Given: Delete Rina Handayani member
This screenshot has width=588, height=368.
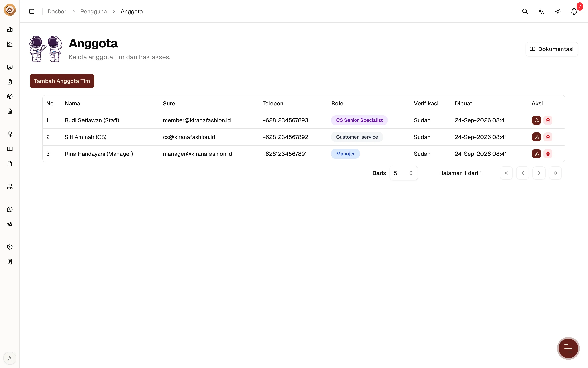Looking at the screenshot, I should [x=548, y=154].
